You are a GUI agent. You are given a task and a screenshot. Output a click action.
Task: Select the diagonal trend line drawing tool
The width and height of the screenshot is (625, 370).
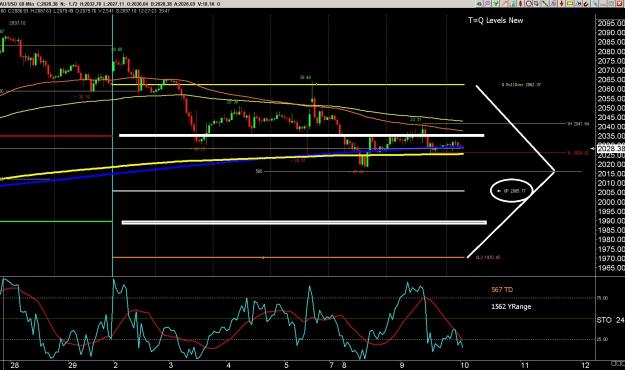point(544,4)
